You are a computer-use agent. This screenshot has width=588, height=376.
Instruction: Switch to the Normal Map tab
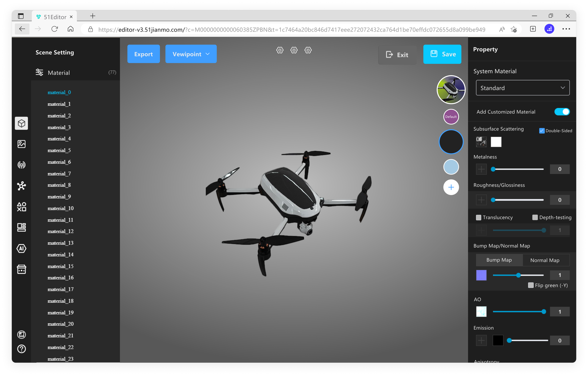(x=544, y=260)
